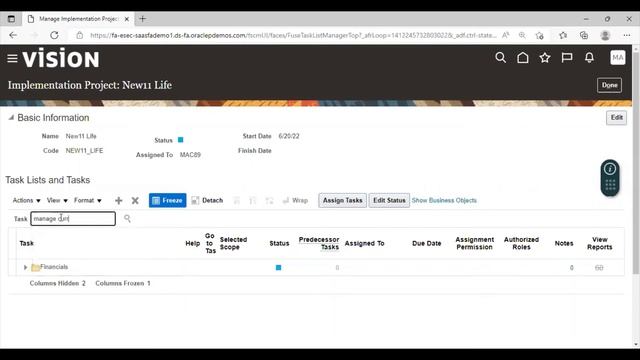
Task: Reload the page in the browser
Action: coord(54,36)
